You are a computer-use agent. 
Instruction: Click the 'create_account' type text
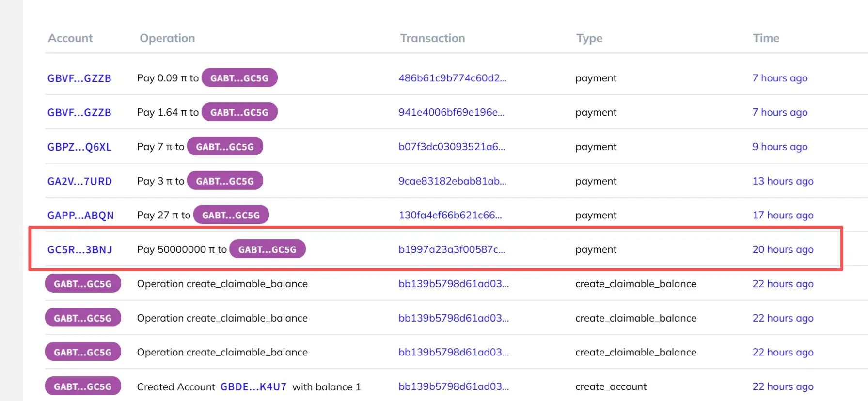pos(611,386)
